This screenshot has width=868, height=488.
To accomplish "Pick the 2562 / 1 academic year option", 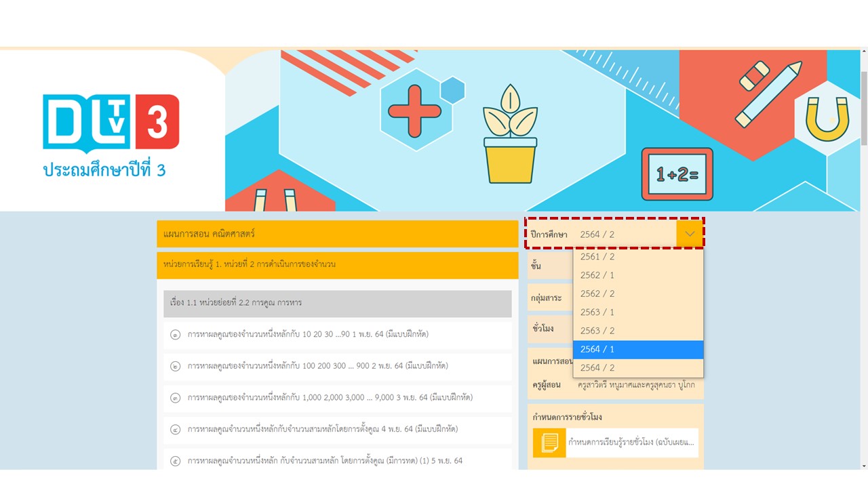I will (x=637, y=275).
